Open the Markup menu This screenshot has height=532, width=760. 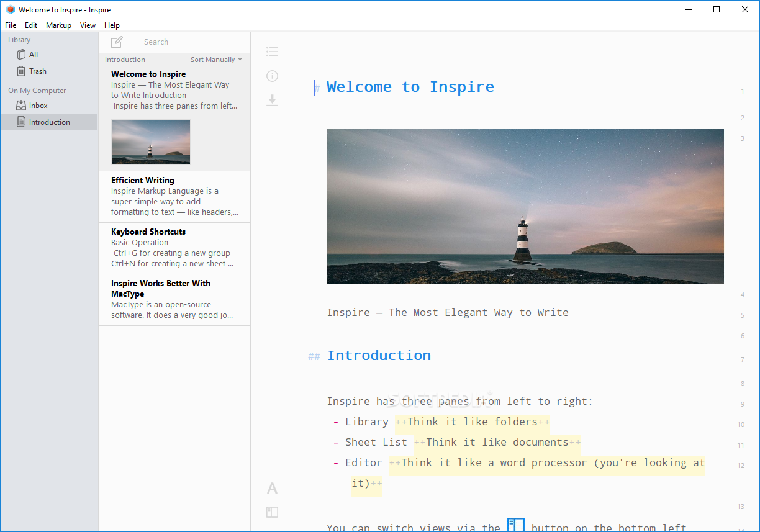point(58,25)
